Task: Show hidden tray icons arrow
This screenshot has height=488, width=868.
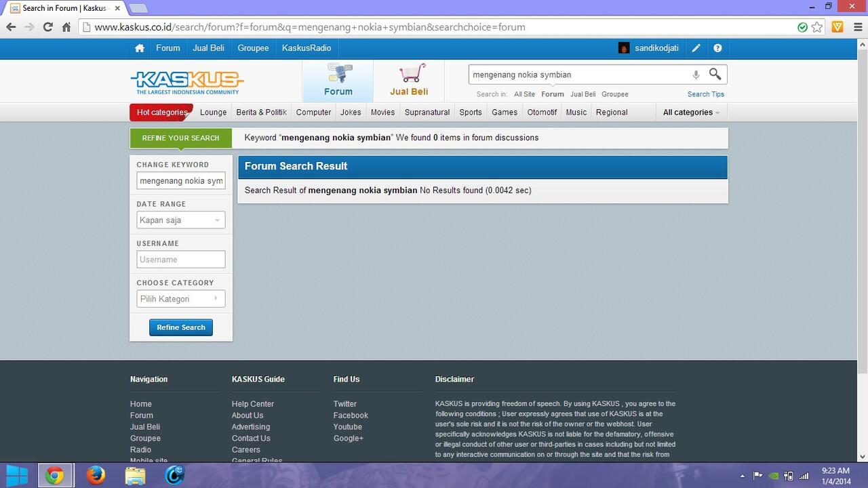Action: pos(742,476)
